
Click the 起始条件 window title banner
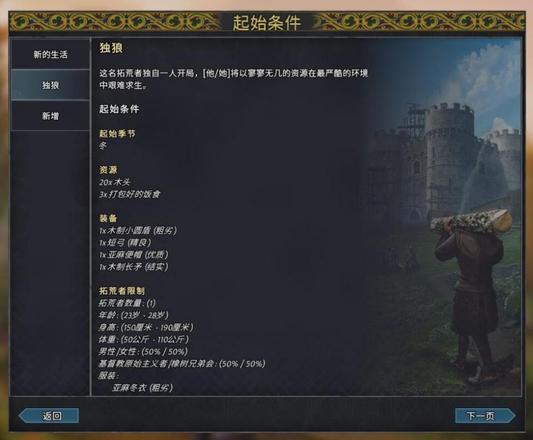click(x=266, y=23)
